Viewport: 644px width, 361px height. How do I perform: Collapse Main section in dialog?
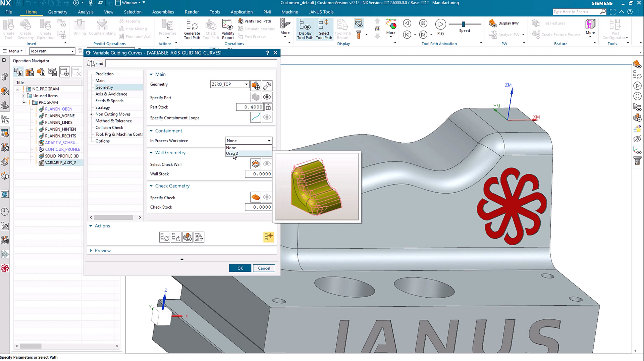click(151, 74)
